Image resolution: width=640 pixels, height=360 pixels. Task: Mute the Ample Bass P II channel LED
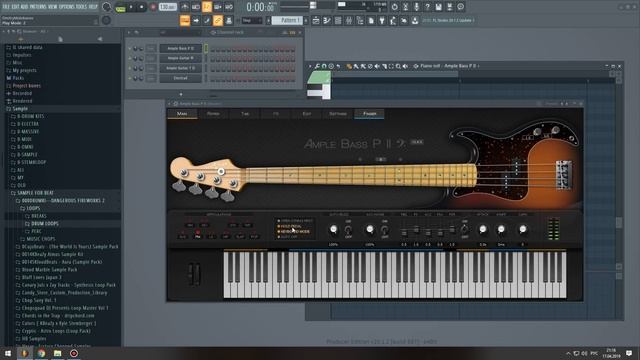(130, 49)
